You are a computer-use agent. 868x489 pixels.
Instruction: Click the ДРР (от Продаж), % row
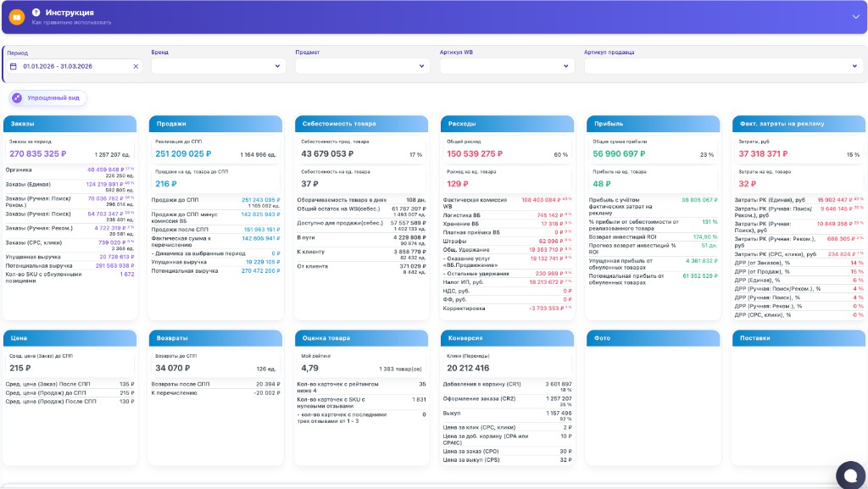click(x=798, y=271)
